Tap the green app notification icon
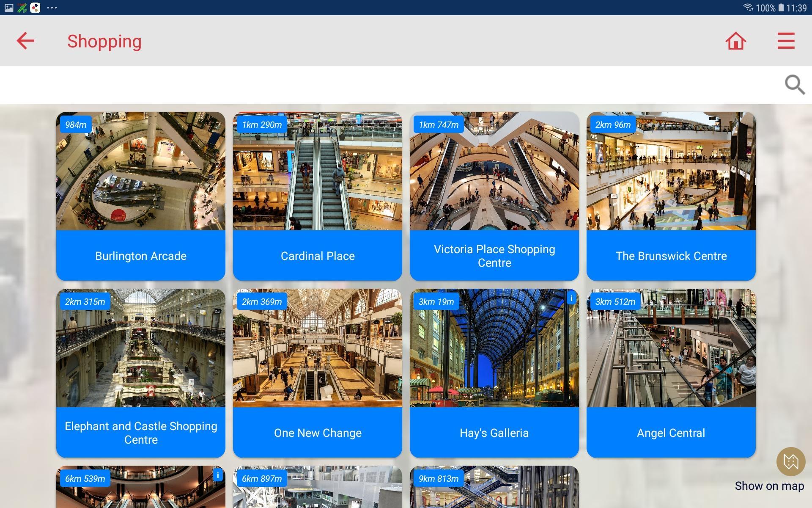Viewport: 812px width, 508px height. [22, 8]
